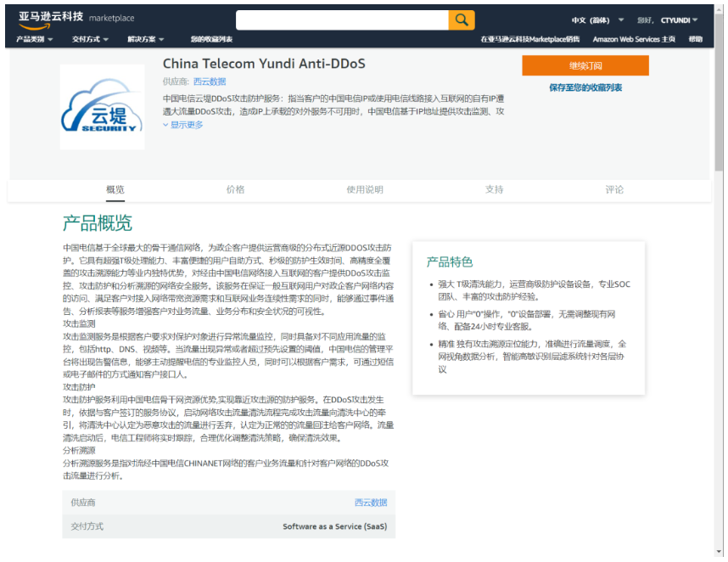
Task: Open the 帮助 link
Action: [x=695, y=39]
